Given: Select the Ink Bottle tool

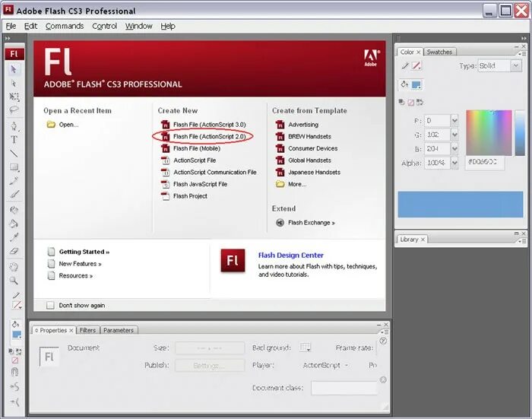Looking at the screenshot, I should point(14,210).
